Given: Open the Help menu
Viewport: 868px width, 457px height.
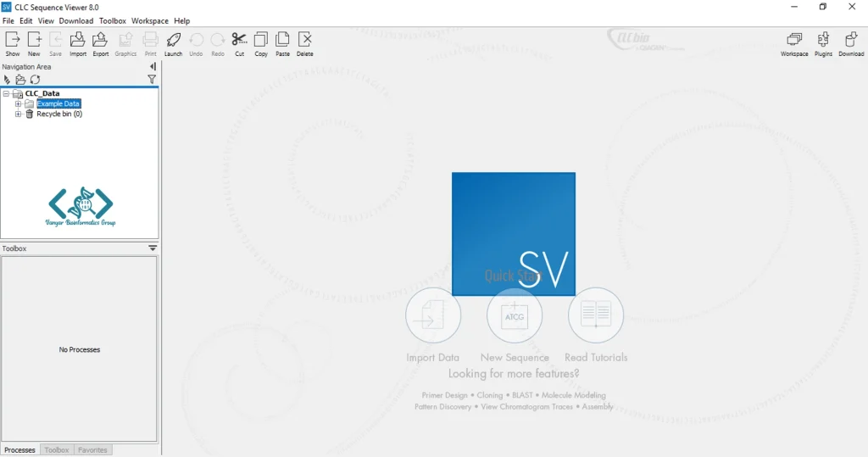Looking at the screenshot, I should (181, 21).
